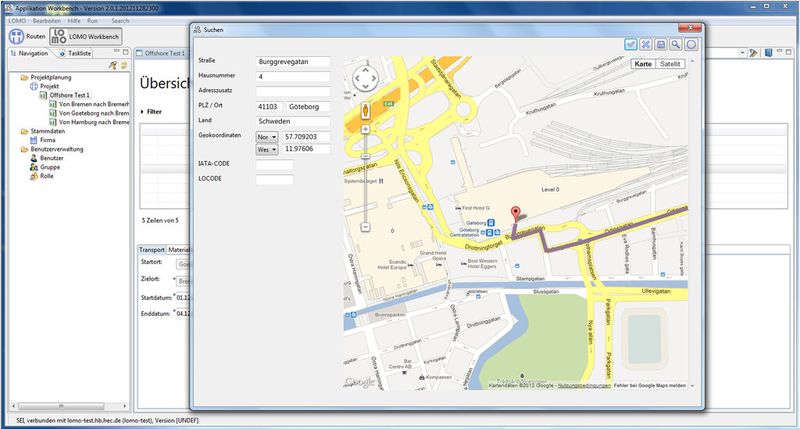This screenshot has height=429, width=800.
Task: Click the person-key icon in Navigation toolbar
Action: [x=113, y=65]
